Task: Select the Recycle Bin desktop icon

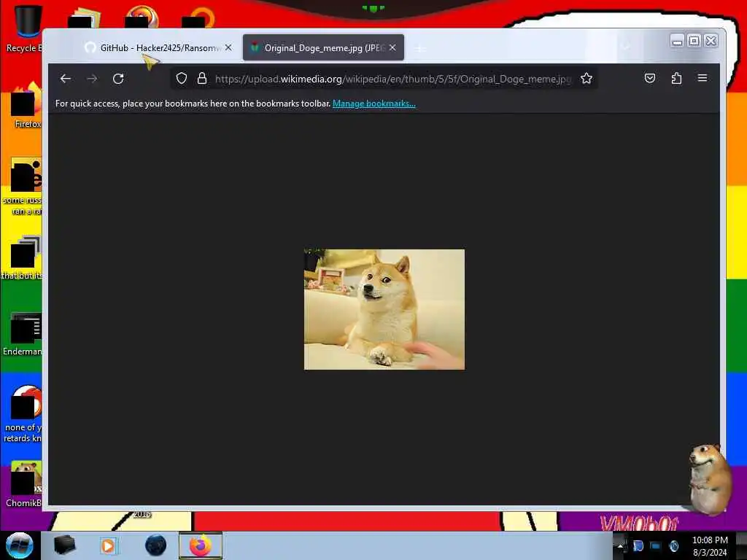Action: (x=24, y=28)
